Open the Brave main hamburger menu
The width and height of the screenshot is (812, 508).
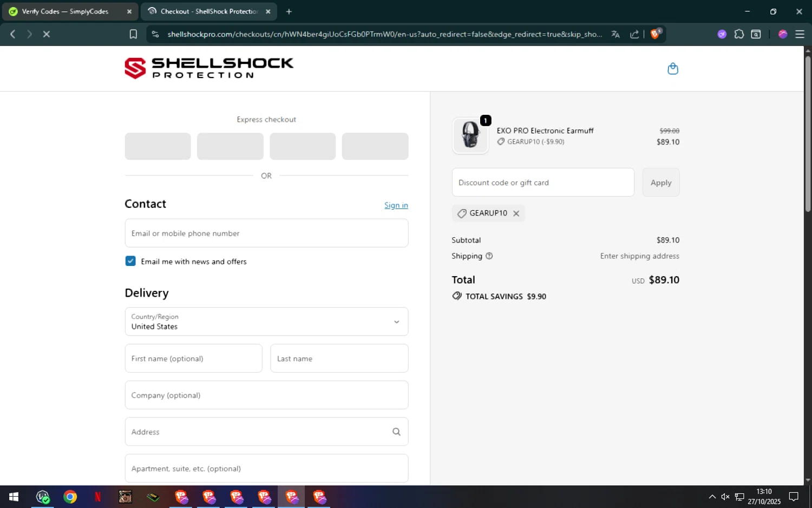pos(800,34)
